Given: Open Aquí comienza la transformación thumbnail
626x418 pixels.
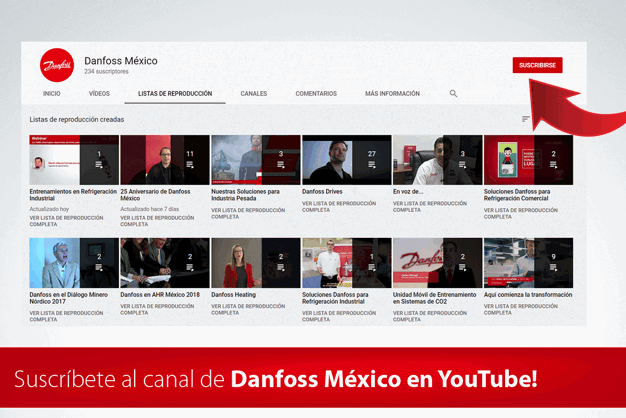Looking at the screenshot, I should pyautogui.click(x=528, y=263).
